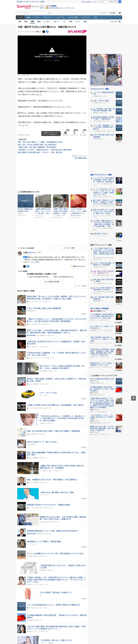This screenshot has height=644, width=138.
Task: Focus the キーワードを入力 search field
Action: coord(32,13)
